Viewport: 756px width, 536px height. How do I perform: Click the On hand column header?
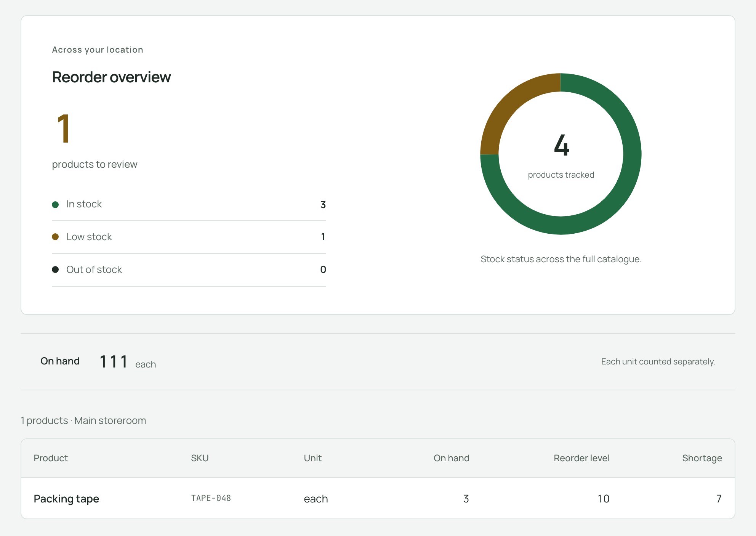[451, 458]
